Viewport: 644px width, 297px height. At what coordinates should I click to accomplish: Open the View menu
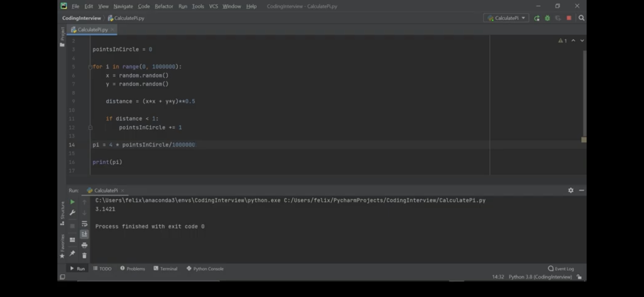point(103,6)
